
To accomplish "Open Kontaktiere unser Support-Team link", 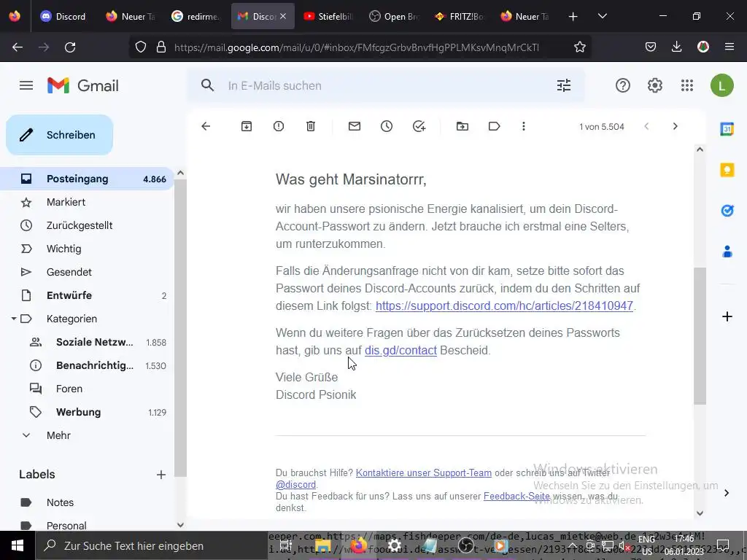I will (x=424, y=472).
